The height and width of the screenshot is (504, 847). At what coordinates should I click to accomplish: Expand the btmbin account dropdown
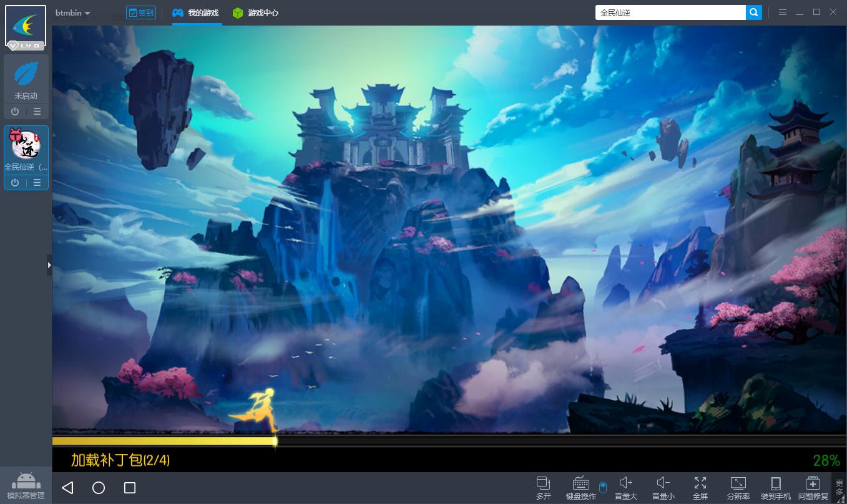(73, 12)
